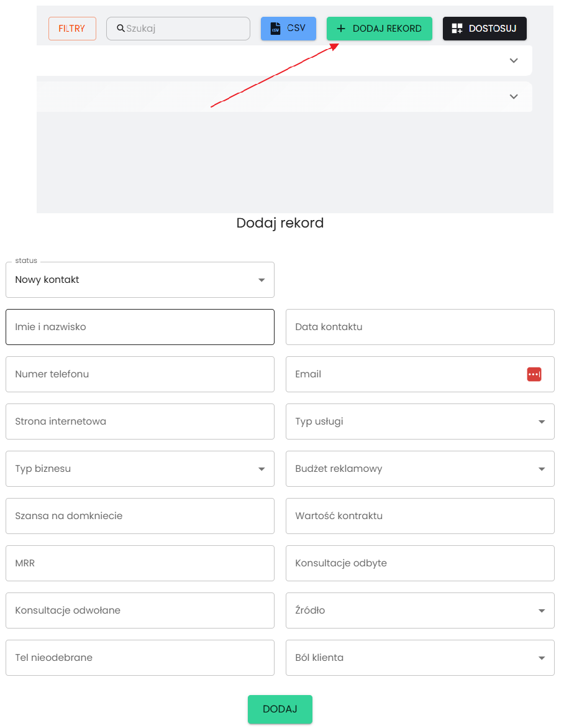The image size is (564, 728).
Task: Open the Ból klienta dropdown
Action: pos(420,658)
